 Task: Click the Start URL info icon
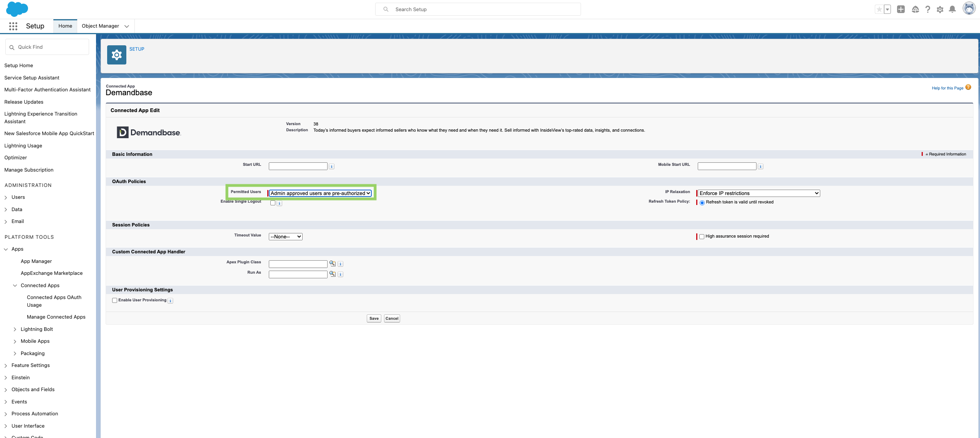click(x=332, y=167)
